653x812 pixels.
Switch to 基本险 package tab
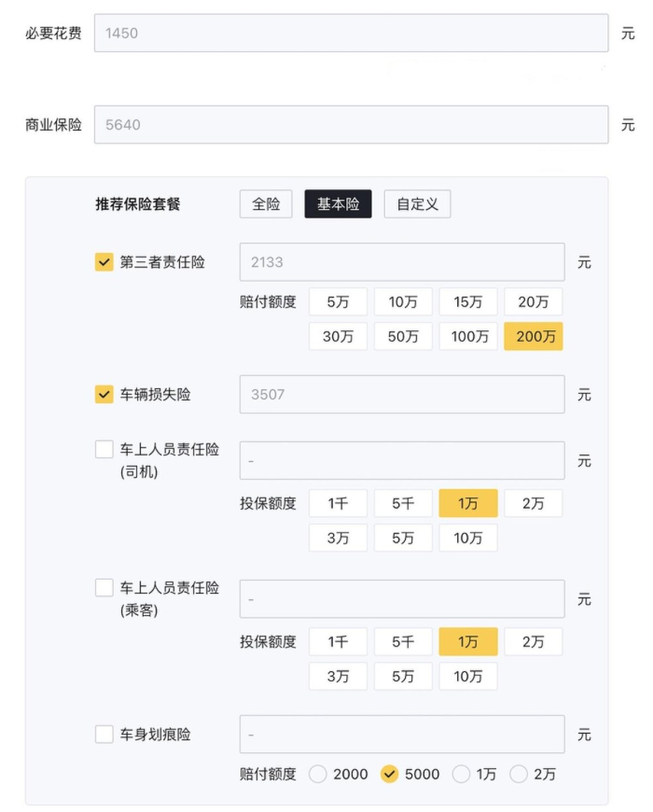(x=338, y=204)
